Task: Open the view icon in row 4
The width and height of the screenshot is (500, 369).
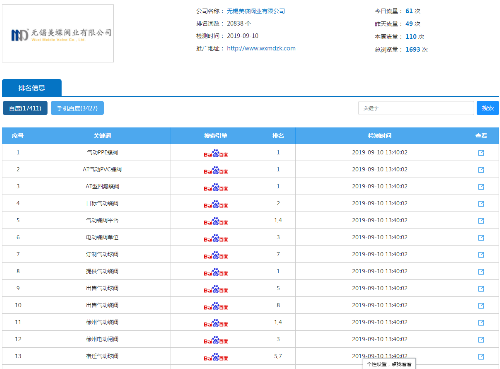Action: [x=481, y=204]
